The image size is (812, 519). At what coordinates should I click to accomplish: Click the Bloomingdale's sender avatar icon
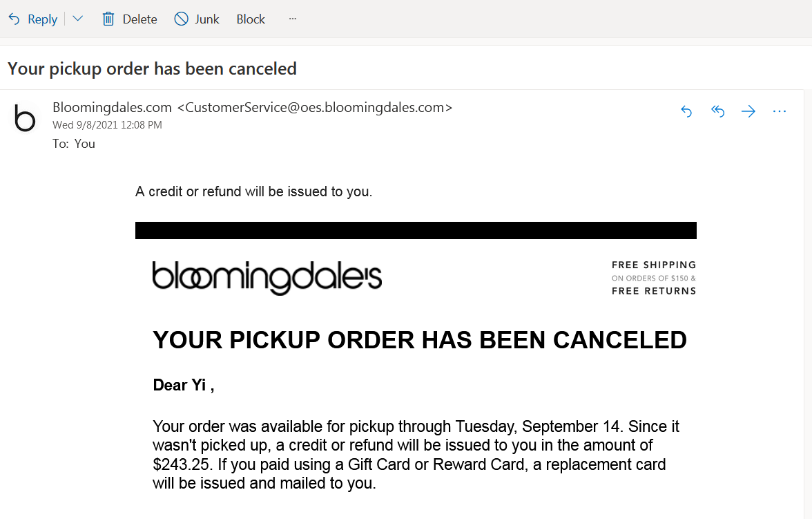tap(25, 119)
